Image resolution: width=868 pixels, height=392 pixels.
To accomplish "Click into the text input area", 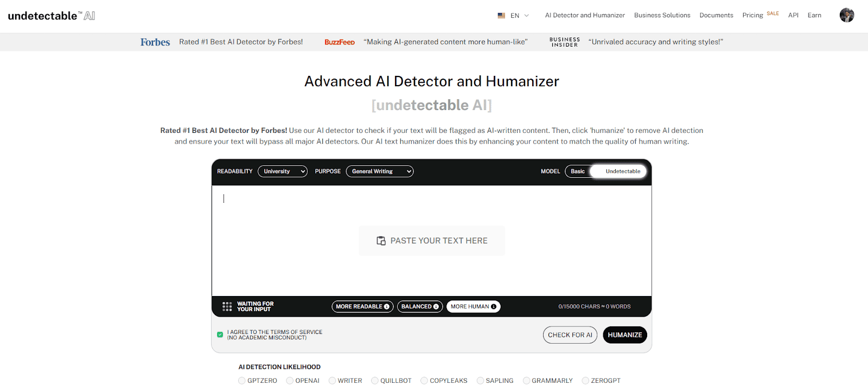I will click(432, 241).
